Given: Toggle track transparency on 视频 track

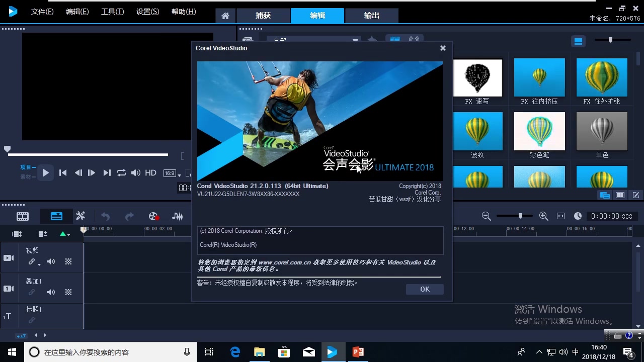Looking at the screenshot, I should (68, 261).
